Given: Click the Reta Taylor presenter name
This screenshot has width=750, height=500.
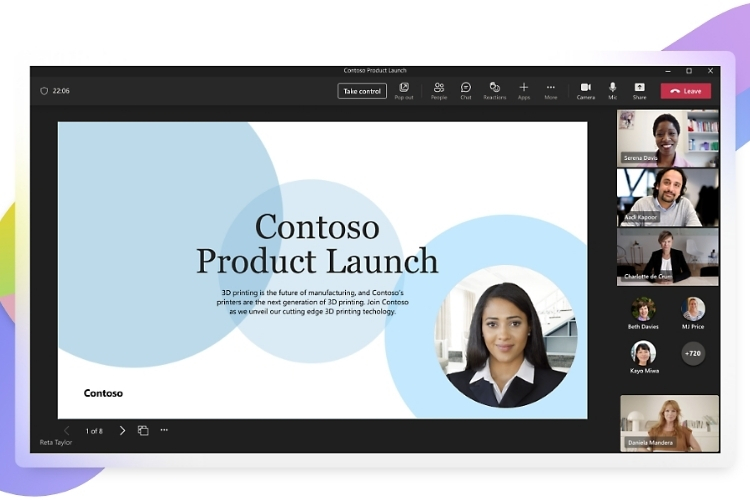Looking at the screenshot, I should click(56, 443).
